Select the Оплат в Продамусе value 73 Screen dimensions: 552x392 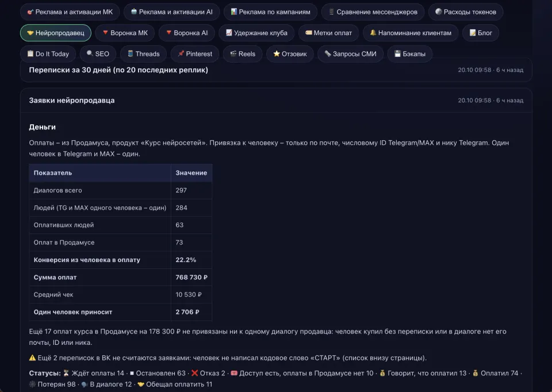click(179, 243)
